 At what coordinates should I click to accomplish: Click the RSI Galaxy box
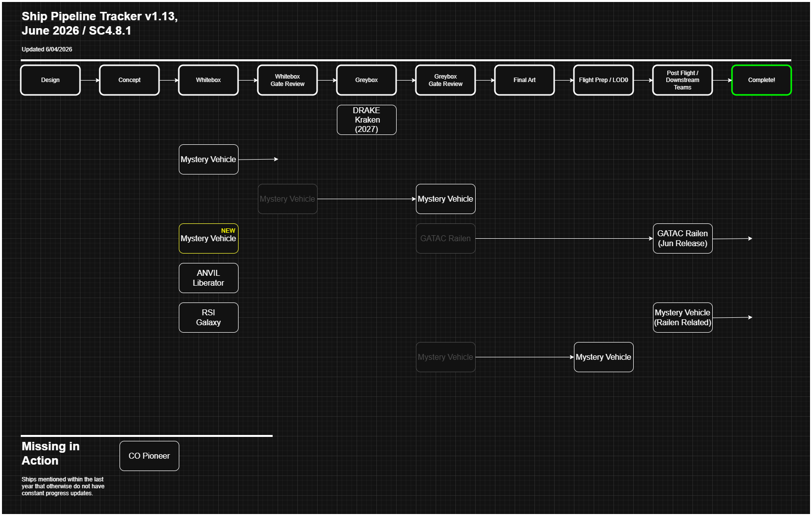click(208, 317)
